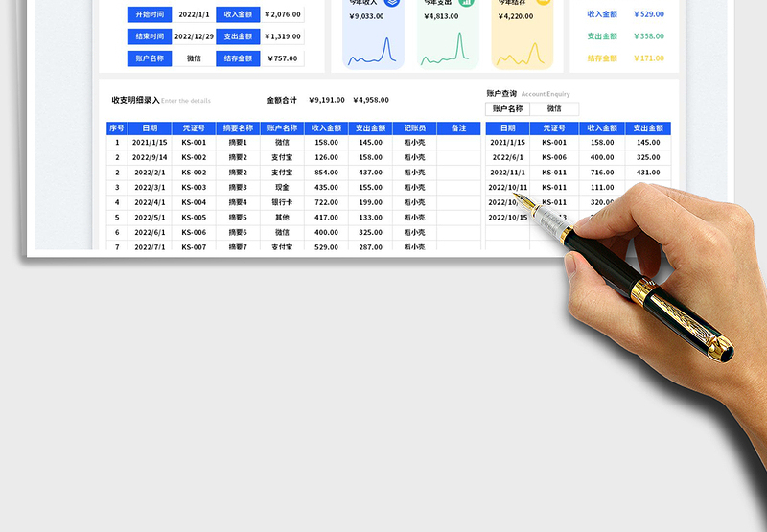Click the blue layers icon on 今年收入 card
Screen dimensions: 767x532
coord(391,2)
